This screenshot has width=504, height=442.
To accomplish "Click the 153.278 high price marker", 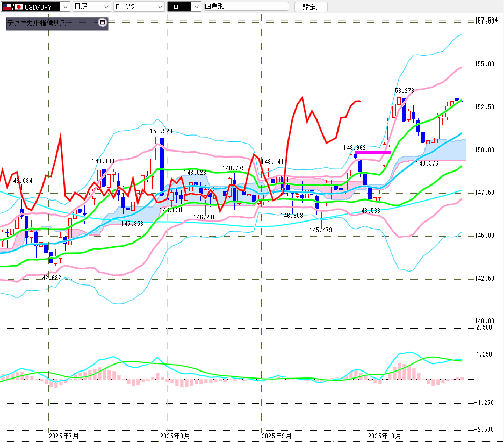I will pyautogui.click(x=402, y=91).
